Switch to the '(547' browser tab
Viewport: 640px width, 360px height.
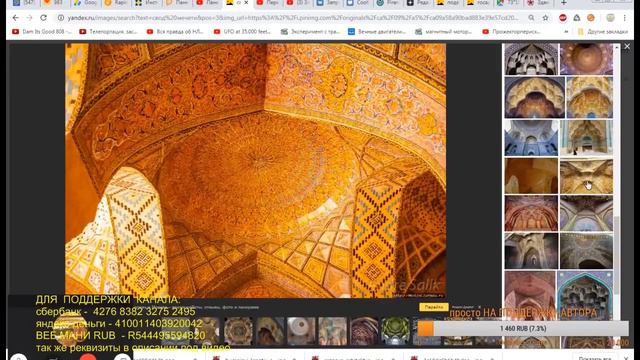(x=24, y=3)
